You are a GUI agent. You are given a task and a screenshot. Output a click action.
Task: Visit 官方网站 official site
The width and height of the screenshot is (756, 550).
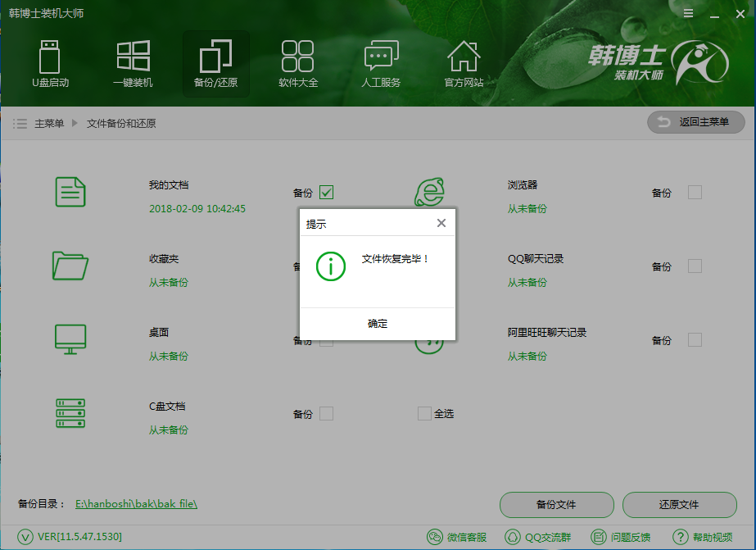click(464, 64)
